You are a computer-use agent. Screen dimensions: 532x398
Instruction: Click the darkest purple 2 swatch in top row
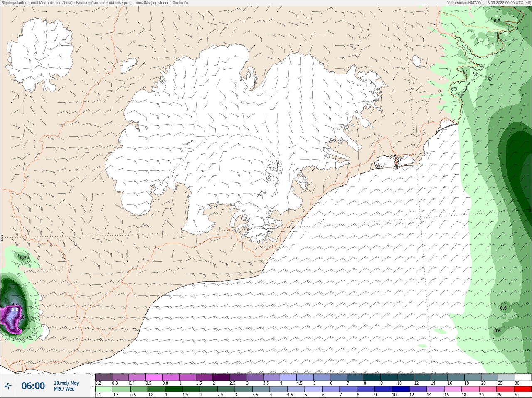pos(222,378)
